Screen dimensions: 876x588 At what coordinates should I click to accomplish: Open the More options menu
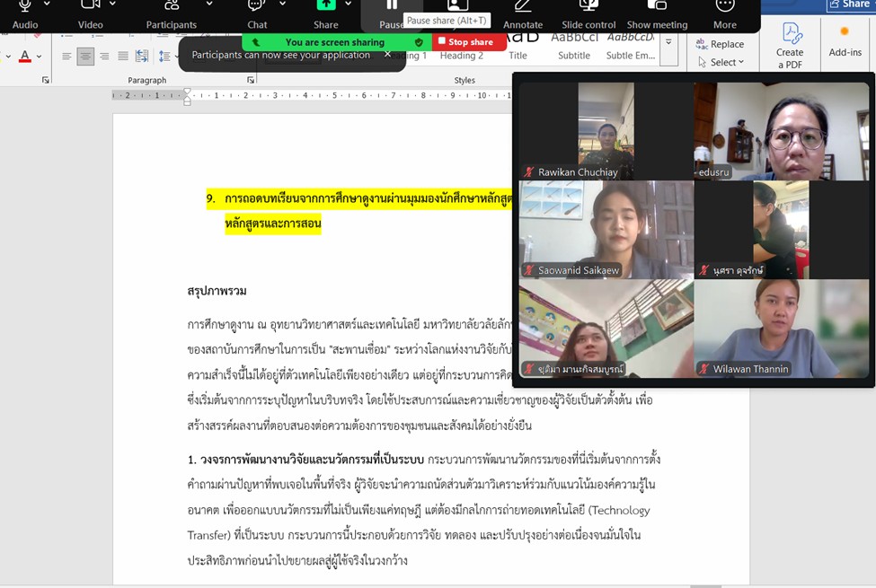click(724, 7)
